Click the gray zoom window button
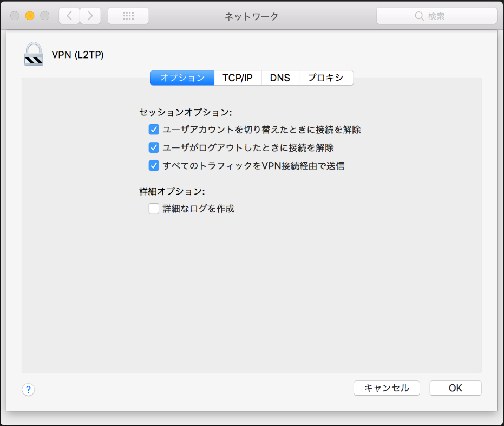Viewport: 504px width, 426px height. tap(44, 16)
